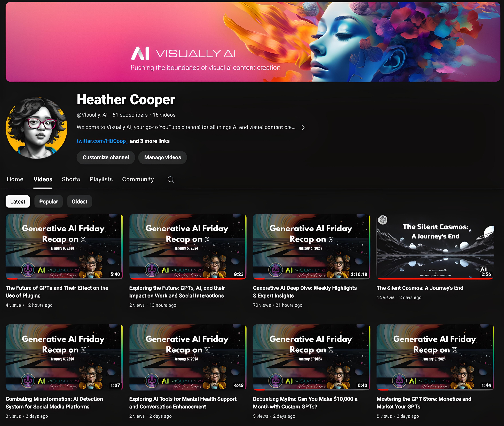The image size is (504, 426).
Task: Click the OpenAI logo icon on Silent Cosmos thumbnail
Action: click(383, 220)
